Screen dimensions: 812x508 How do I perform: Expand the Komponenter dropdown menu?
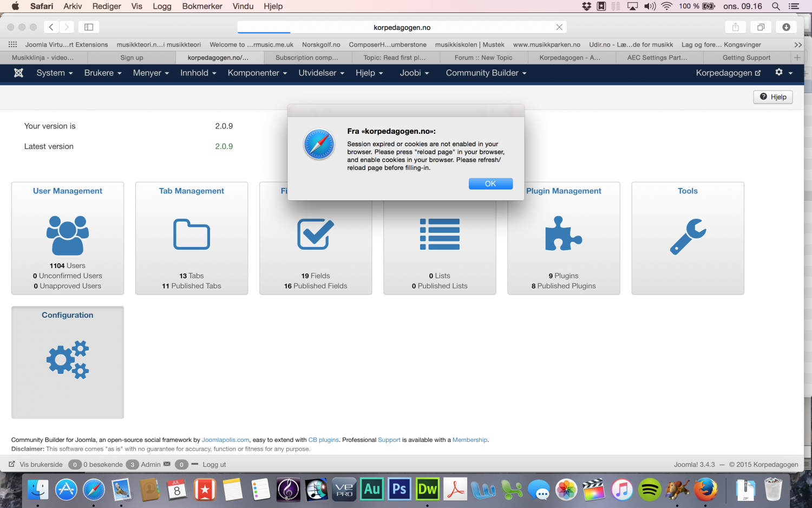tap(257, 73)
